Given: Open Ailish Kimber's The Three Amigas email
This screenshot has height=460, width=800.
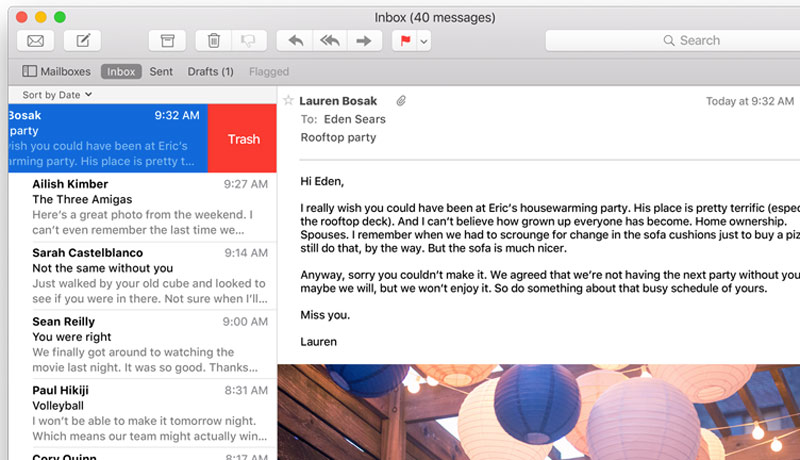Looking at the screenshot, I should [x=143, y=207].
